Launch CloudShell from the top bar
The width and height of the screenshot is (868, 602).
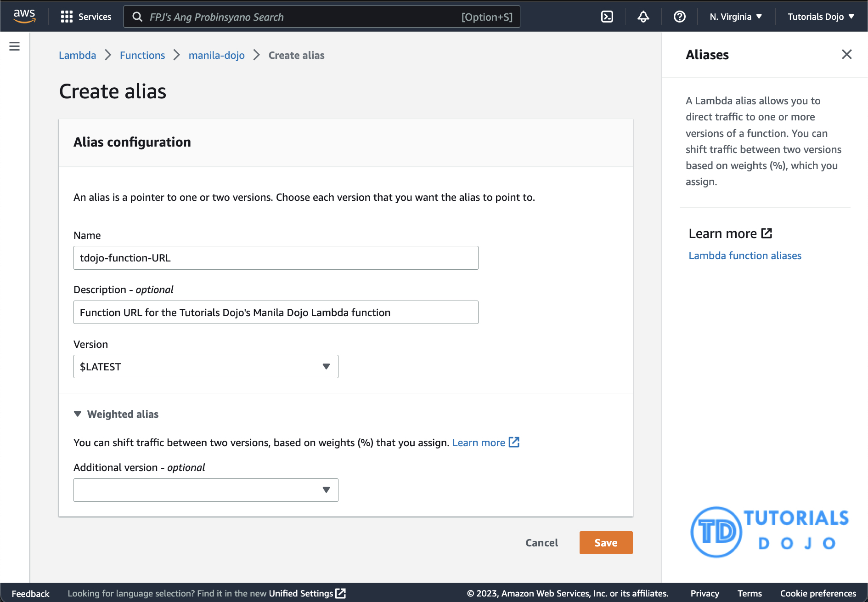[x=607, y=17]
